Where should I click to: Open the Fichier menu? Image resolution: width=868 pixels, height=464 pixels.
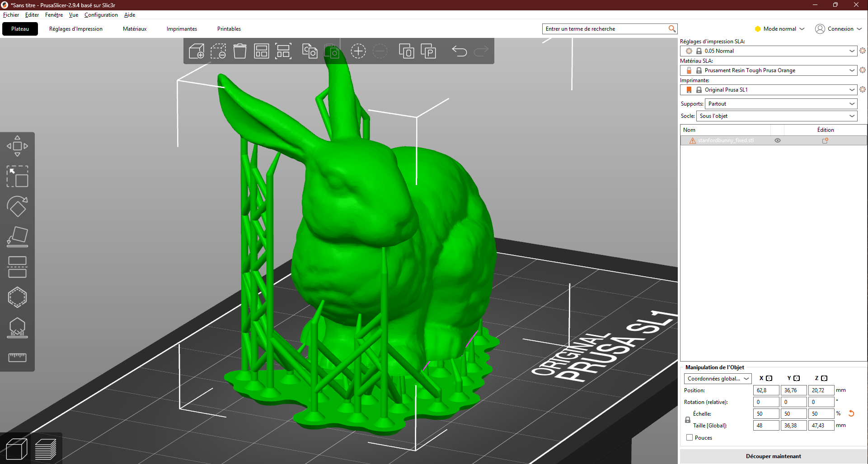(11, 15)
